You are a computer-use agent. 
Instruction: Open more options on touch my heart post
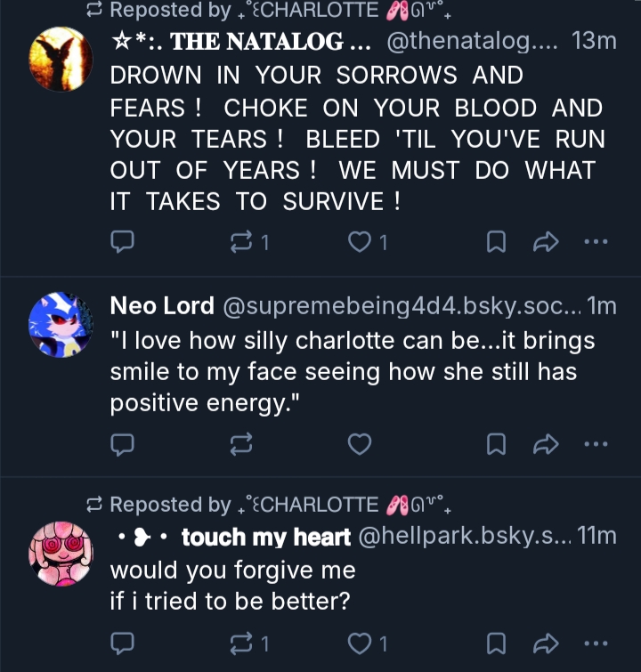(595, 643)
